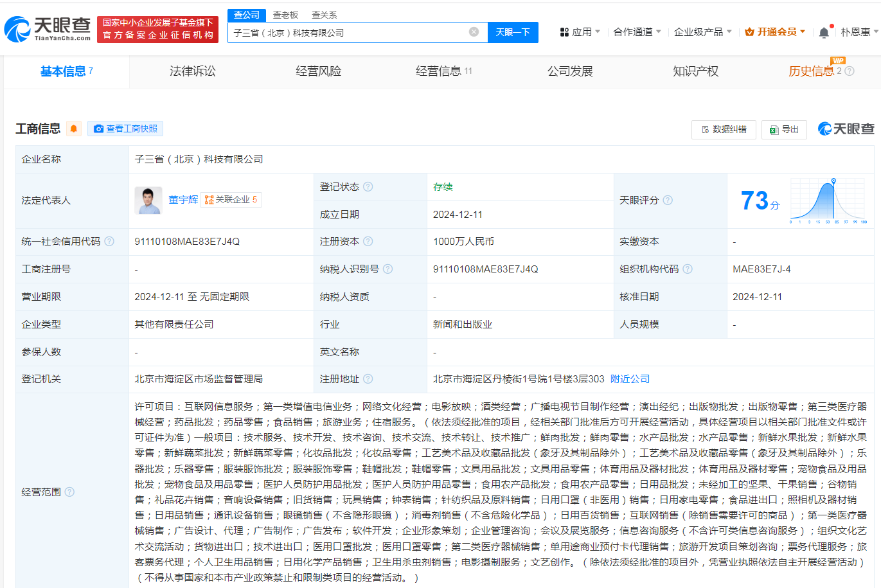Screen dimensions: 881x588
Task: Click the 关联企业 5 tag
Action: point(231,200)
